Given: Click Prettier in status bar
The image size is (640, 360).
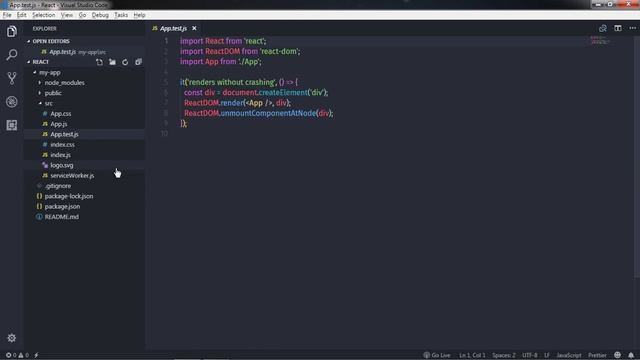Looking at the screenshot, I should [x=597, y=355].
